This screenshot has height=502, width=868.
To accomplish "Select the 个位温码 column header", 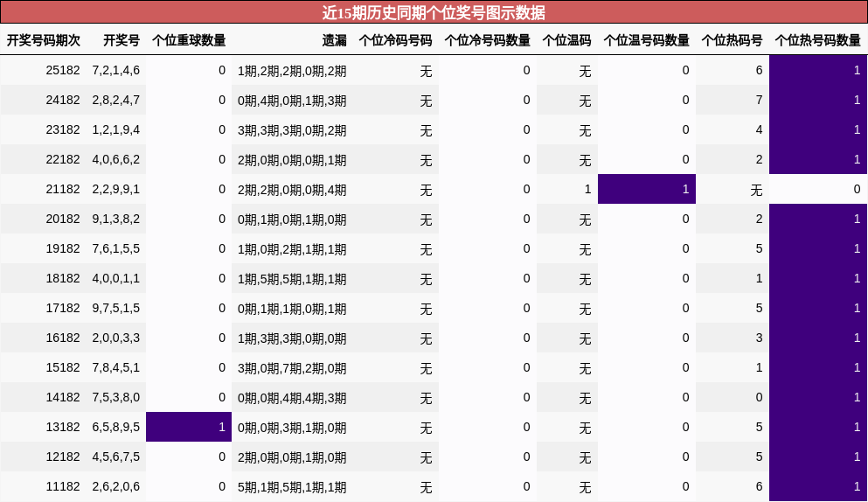I will pos(566,40).
